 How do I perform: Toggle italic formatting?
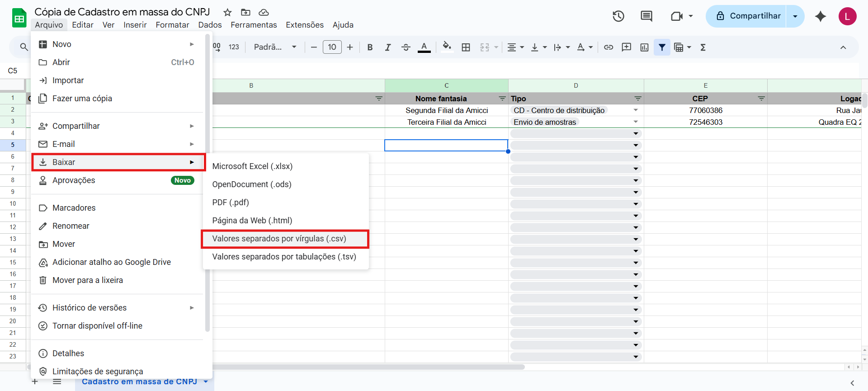point(387,47)
